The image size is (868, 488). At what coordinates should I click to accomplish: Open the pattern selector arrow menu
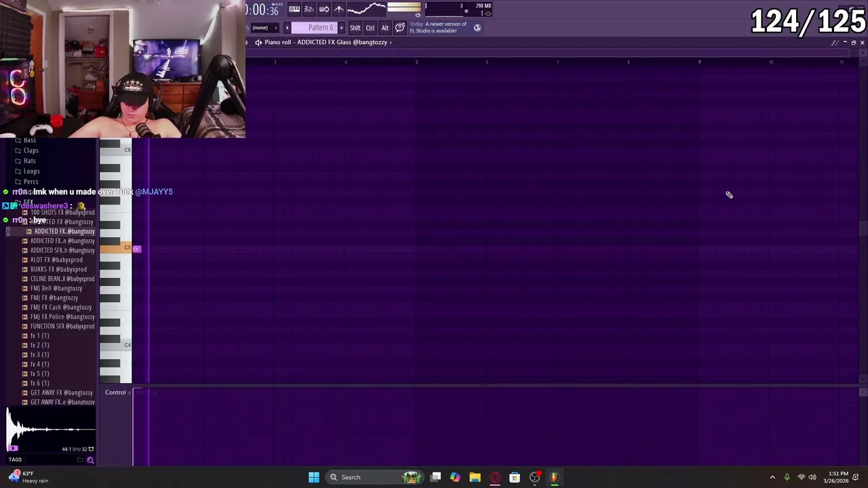[x=287, y=28]
